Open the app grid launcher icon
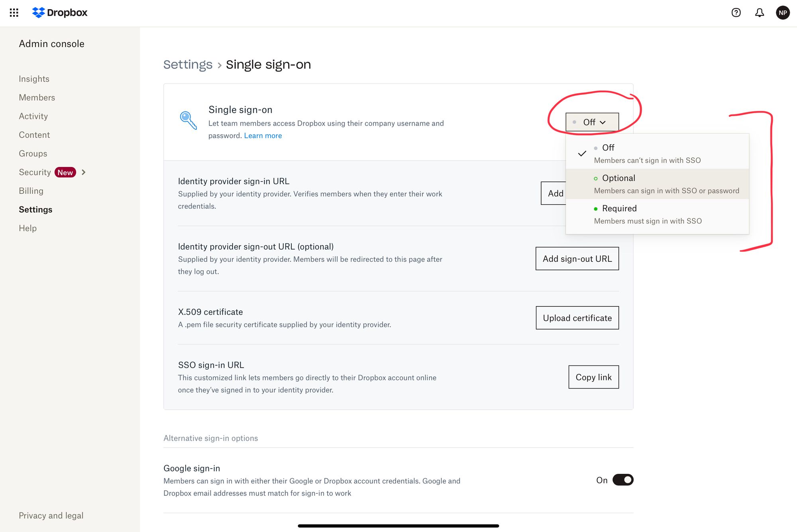Viewport: 797px width, 532px height. [x=14, y=13]
